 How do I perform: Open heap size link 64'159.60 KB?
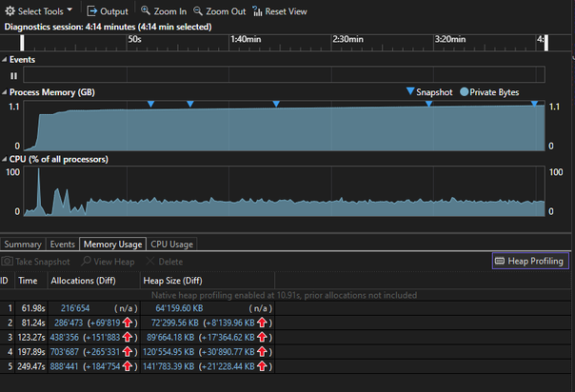pos(179,308)
